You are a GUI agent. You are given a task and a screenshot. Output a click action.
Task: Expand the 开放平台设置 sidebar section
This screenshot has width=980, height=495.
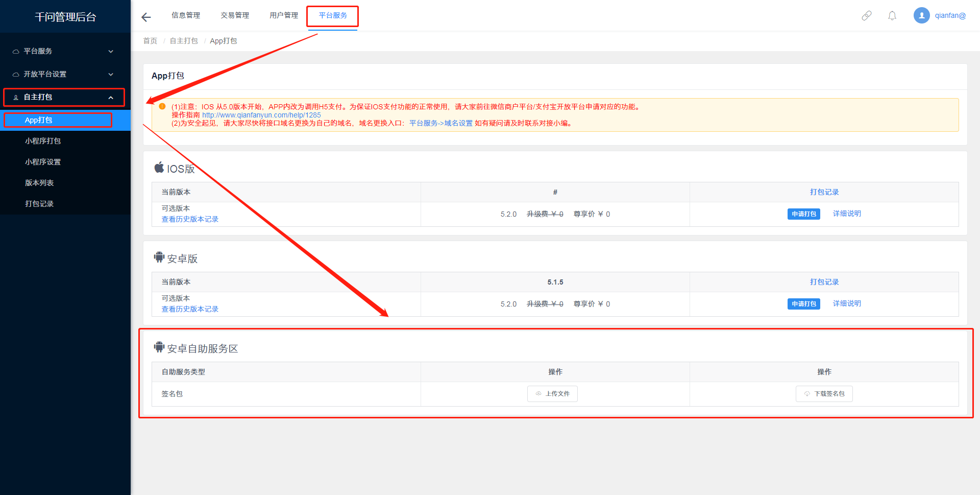coord(64,74)
